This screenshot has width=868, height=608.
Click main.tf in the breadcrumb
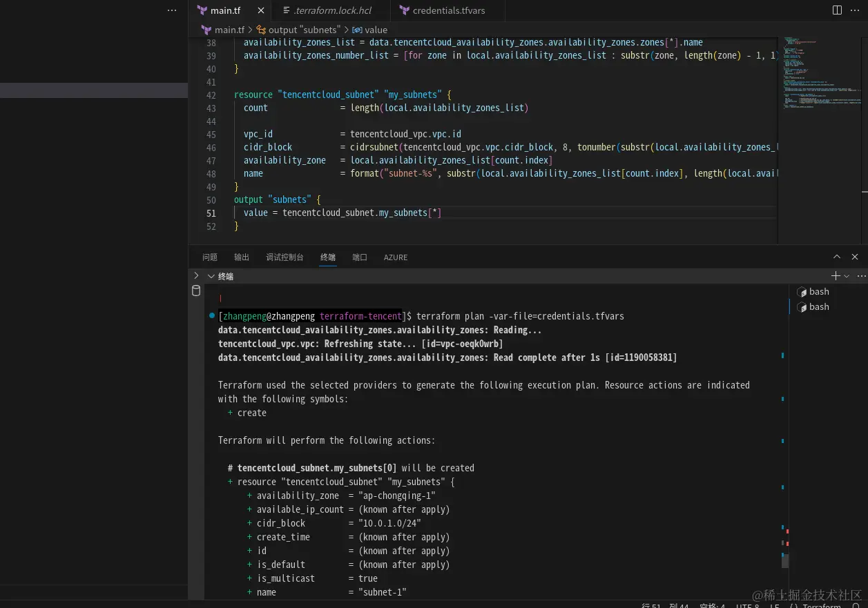(x=229, y=30)
